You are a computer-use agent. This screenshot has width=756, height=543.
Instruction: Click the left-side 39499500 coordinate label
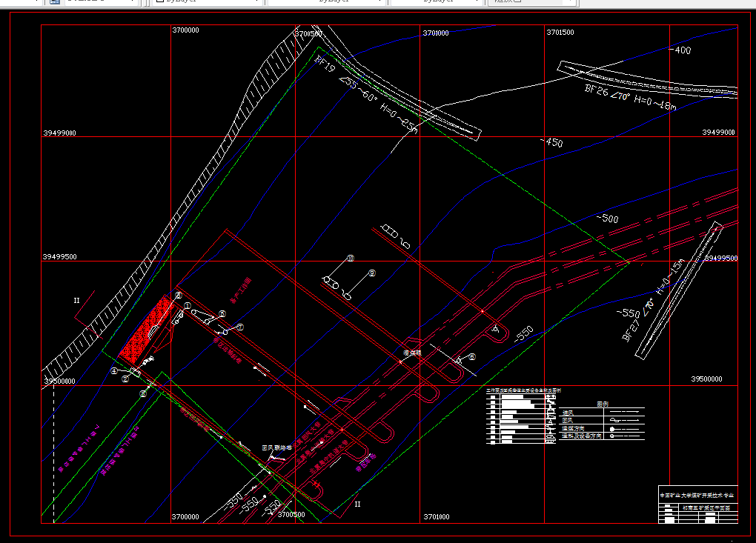(60, 257)
